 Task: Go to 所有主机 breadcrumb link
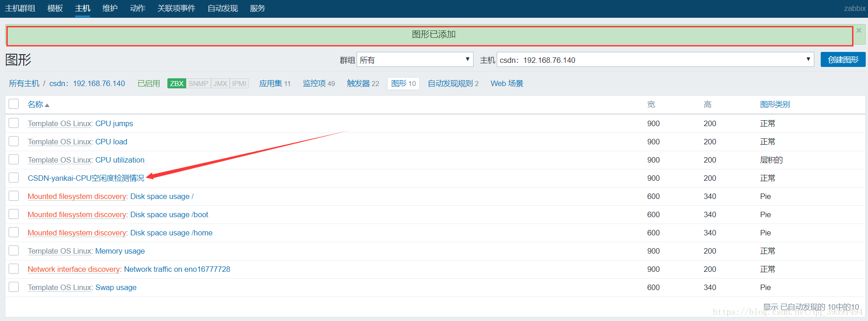[24, 83]
